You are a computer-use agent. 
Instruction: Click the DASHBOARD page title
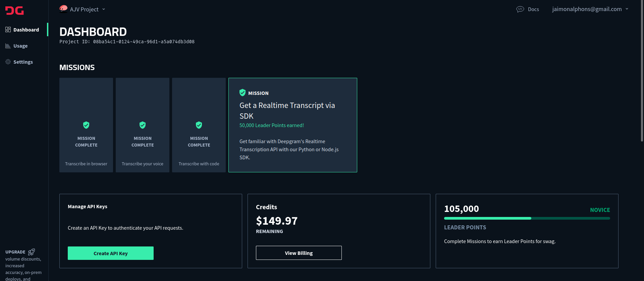93,32
